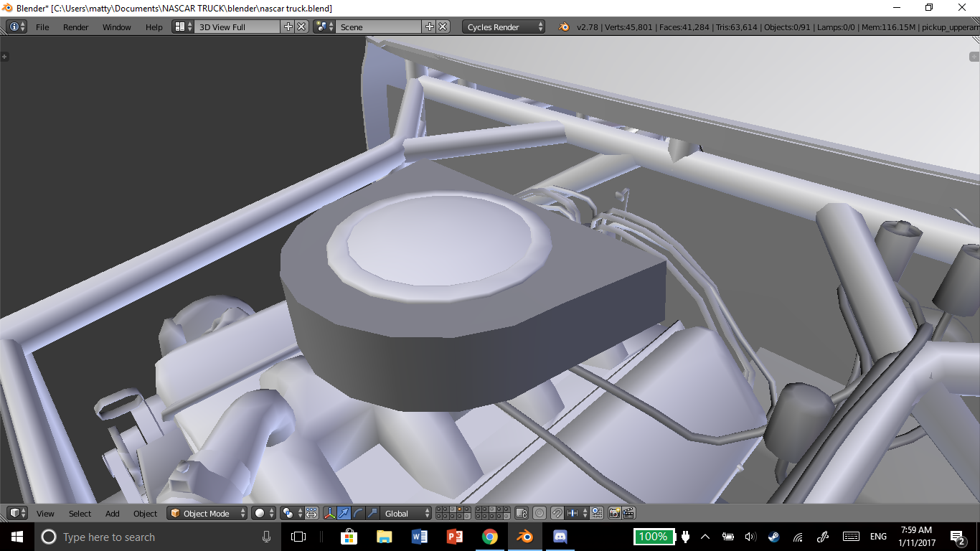Viewport: 980px width, 551px height.
Task: Toggle lock camera and layers to scene
Action: point(522,513)
